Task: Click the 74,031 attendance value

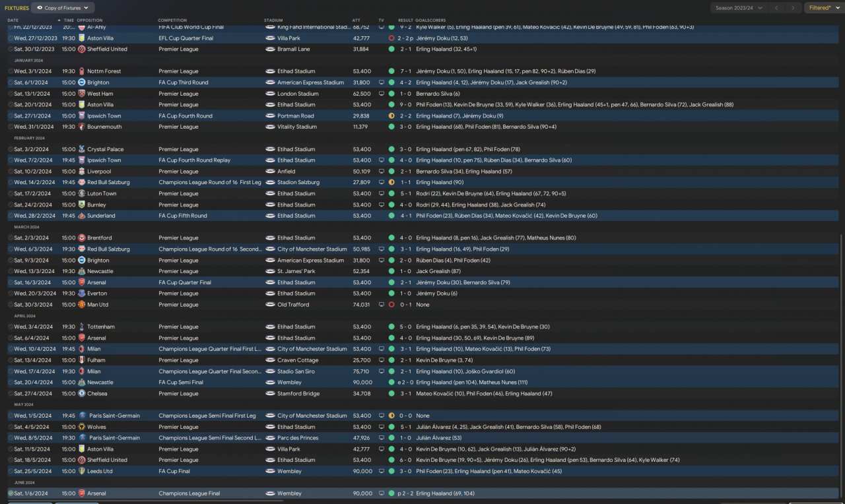Action: pyautogui.click(x=361, y=305)
